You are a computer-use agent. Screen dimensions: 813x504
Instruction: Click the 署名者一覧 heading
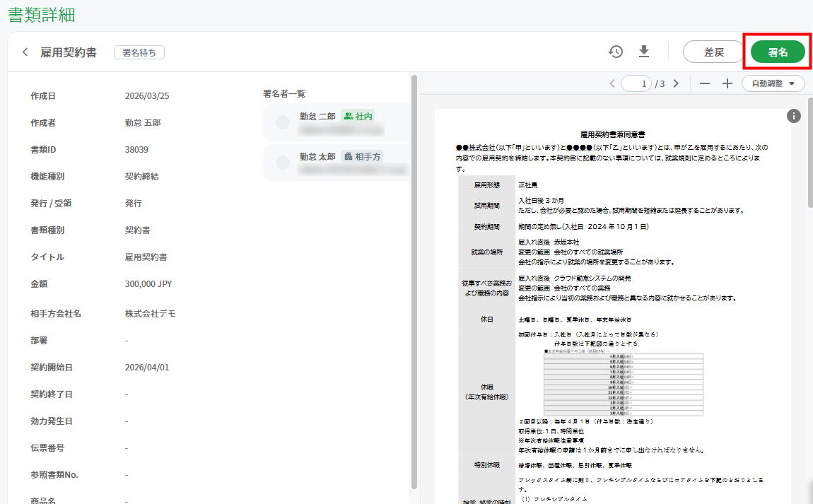click(284, 94)
